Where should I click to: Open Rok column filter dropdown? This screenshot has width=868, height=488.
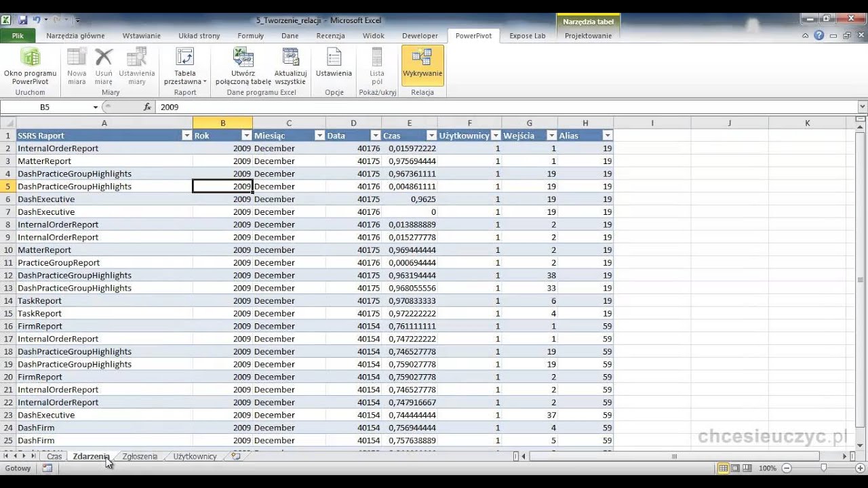(247, 136)
